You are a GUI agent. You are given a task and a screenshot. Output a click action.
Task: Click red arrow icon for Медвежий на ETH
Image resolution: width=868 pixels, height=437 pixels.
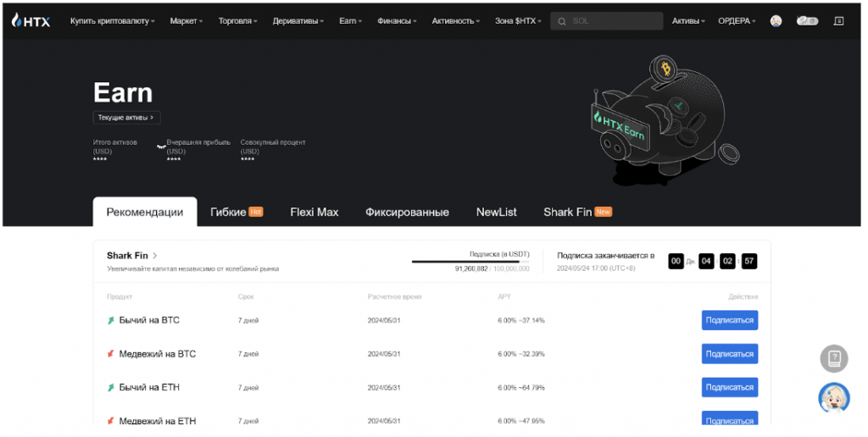pos(111,421)
